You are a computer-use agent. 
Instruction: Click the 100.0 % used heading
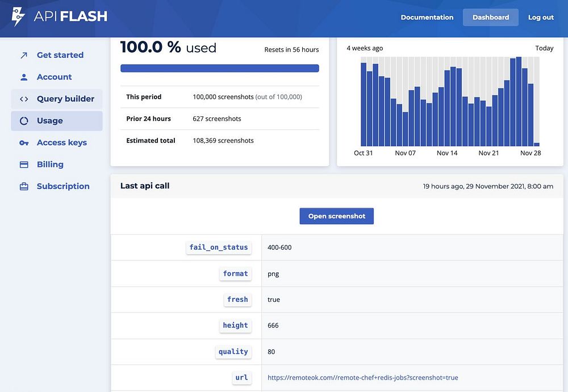pos(168,48)
